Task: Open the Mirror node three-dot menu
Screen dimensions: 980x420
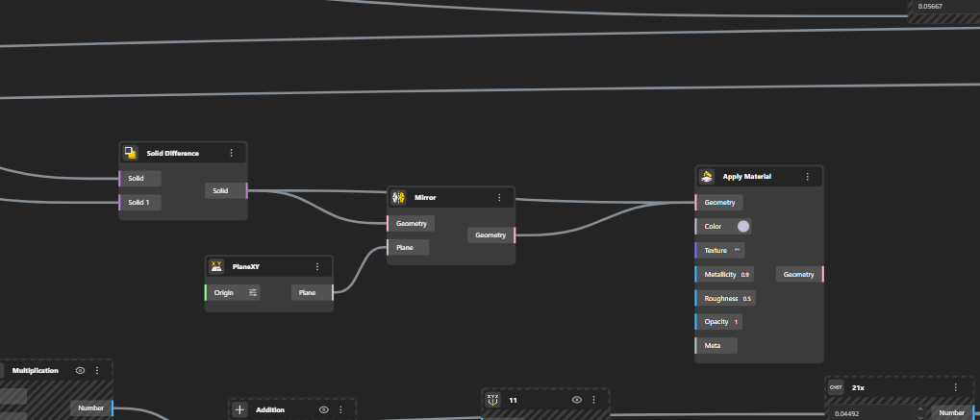Action: [499, 197]
